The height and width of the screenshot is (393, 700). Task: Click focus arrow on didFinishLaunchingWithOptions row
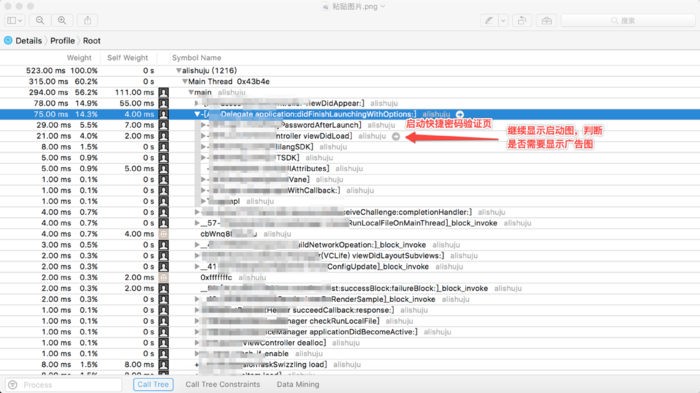[460, 114]
